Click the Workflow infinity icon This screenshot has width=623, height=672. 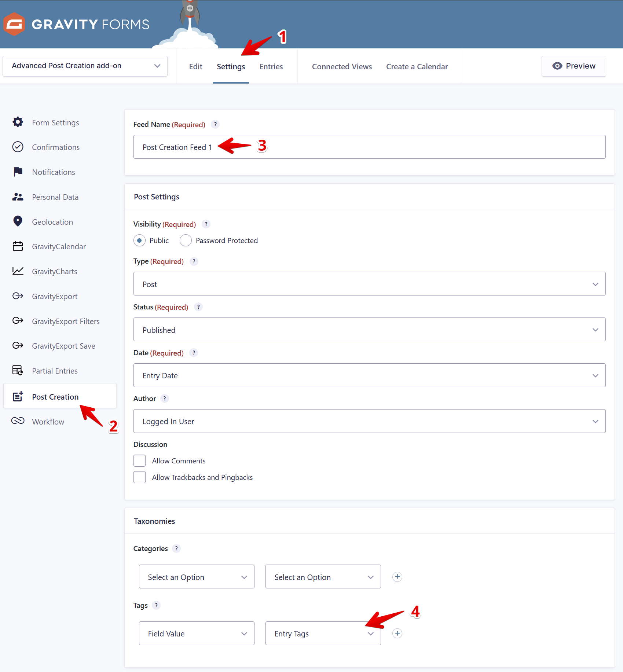(18, 421)
